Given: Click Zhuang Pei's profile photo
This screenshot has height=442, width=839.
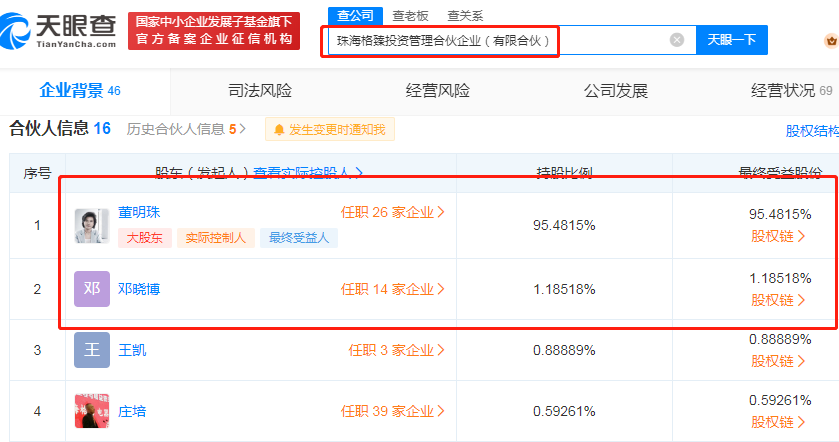Looking at the screenshot, I should [x=92, y=411].
